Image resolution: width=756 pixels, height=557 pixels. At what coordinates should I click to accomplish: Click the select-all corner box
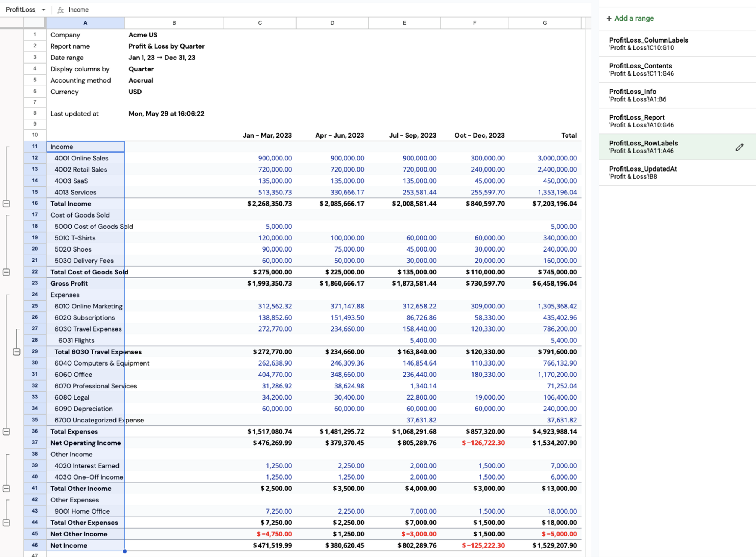[35, 23]
